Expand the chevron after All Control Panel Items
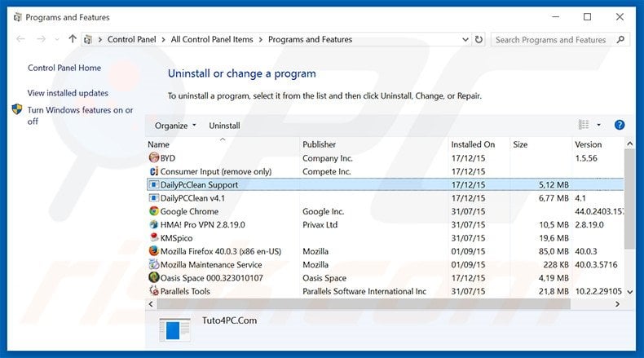Screen dimensions: 644x358 click(261, 39)
